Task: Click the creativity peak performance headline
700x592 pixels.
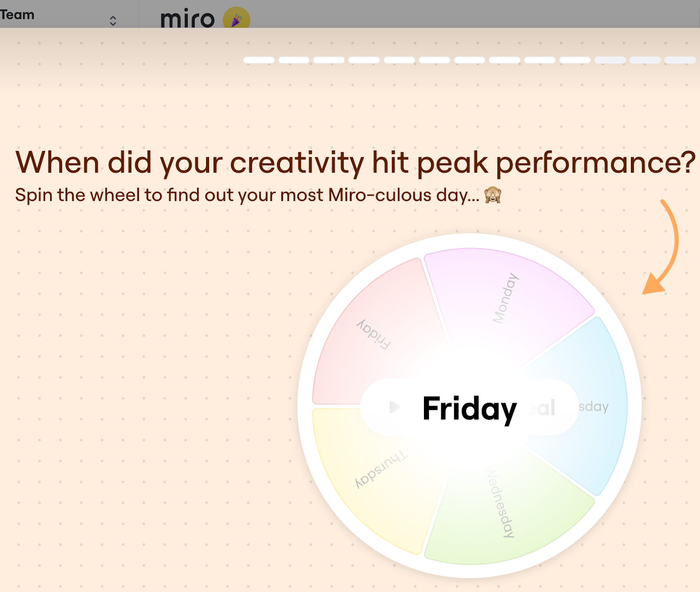Action: point(355,163)
